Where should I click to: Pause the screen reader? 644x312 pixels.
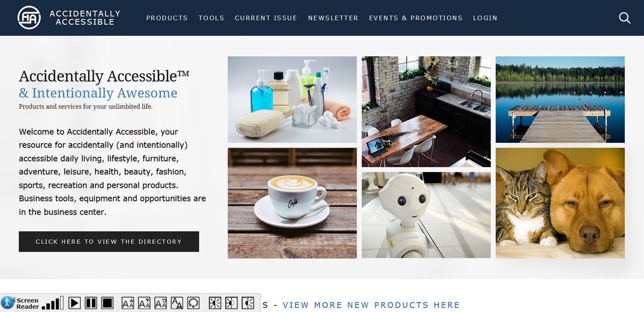click(x=91, y=303)
